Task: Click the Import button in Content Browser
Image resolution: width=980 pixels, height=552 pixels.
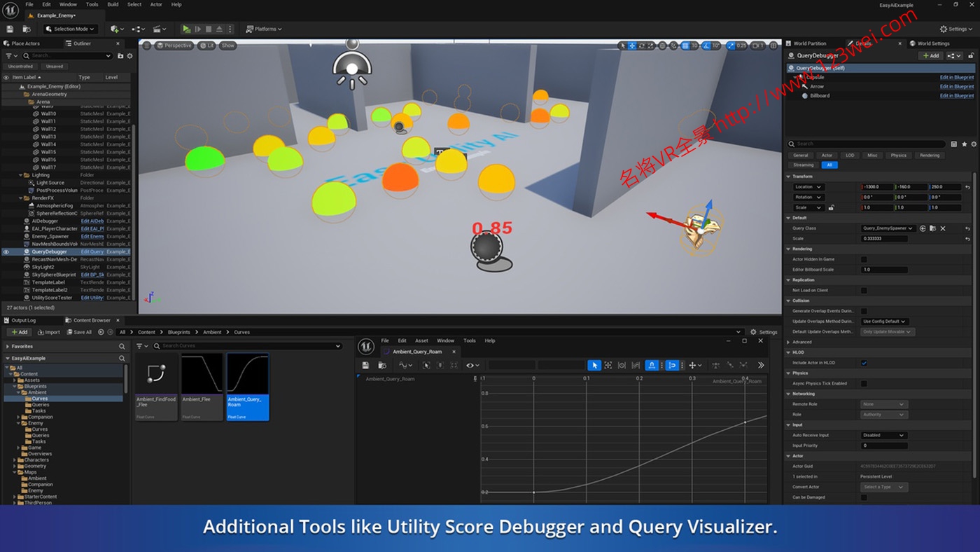Action: (49, 332)
